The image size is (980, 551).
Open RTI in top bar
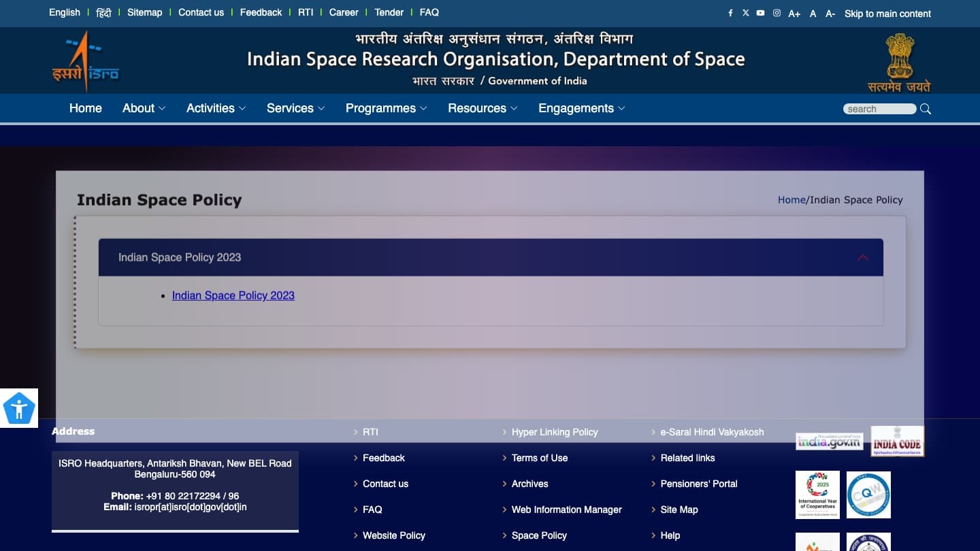coord(306,12)
